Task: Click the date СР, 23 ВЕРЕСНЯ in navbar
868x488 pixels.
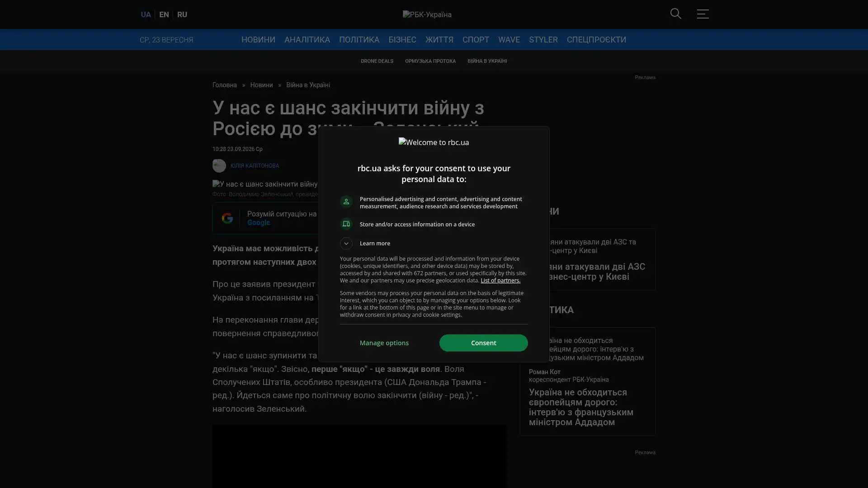Action: click(166, 40)
